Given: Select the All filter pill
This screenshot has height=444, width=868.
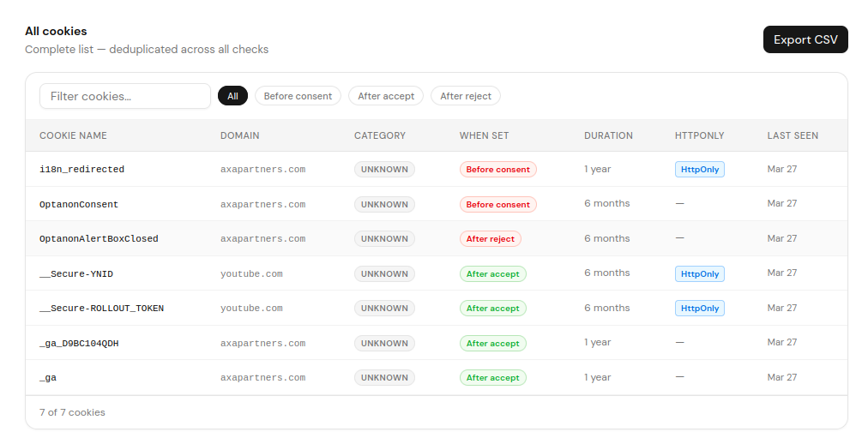Looking at the screenshot, I should (232, 96).
